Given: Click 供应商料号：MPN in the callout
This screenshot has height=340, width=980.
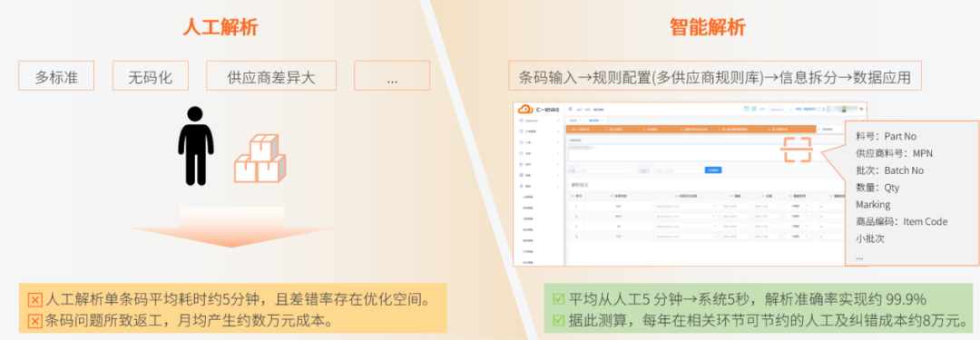Looking at the screenshot, I should click(x=894, y=153).
